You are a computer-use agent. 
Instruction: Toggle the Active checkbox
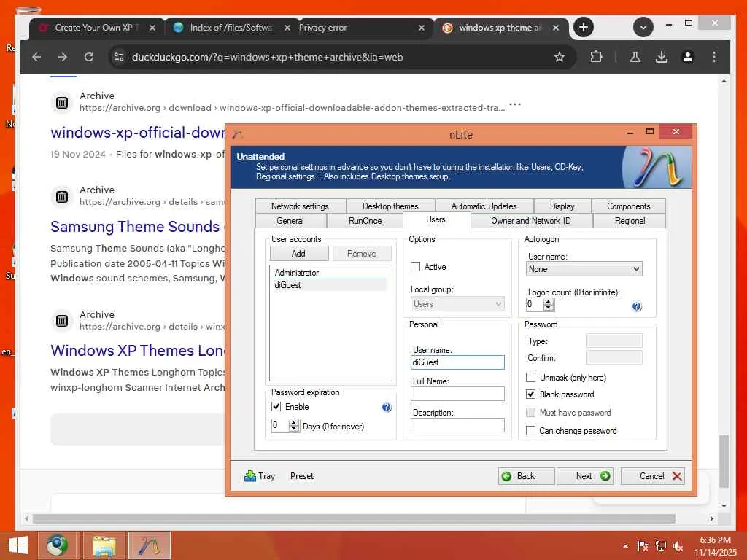tap(415, 267)
